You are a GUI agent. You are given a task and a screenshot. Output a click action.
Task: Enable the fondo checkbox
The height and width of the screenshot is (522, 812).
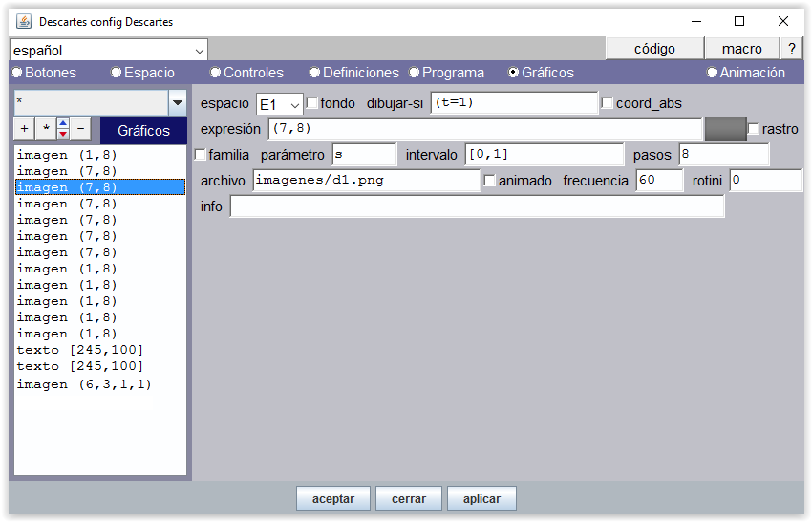click(x=312, y=103)
